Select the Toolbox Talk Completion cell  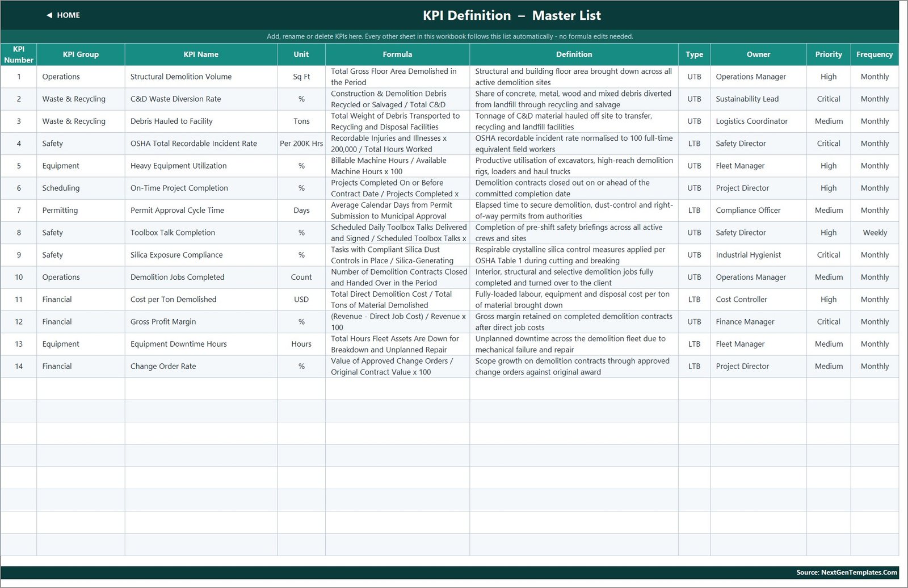pyautogui.click(x=201, y=233)
